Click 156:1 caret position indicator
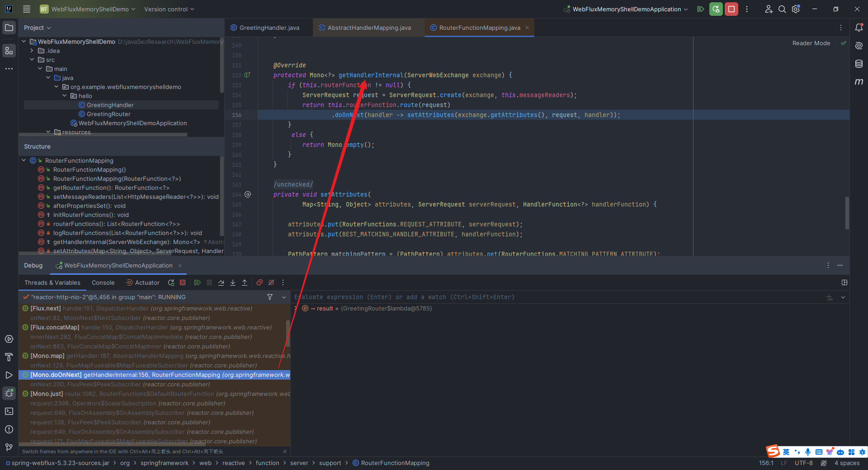 click(x=766, y=463)
